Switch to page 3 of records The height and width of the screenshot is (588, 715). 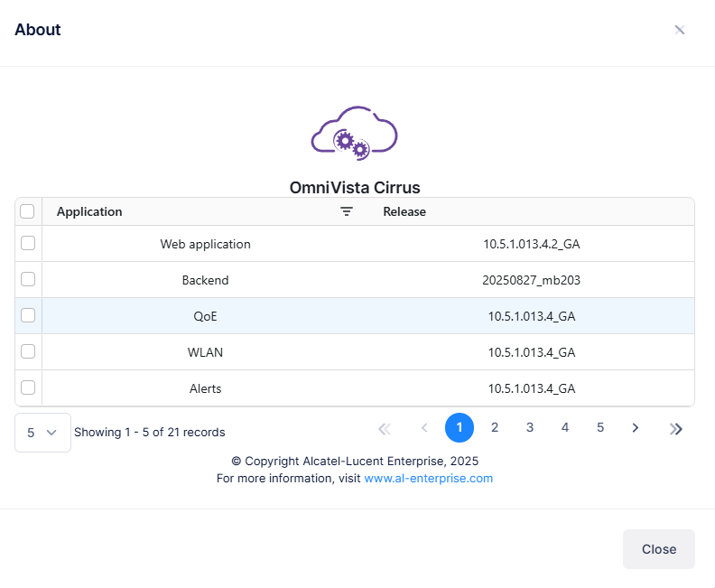pos(530,427)
